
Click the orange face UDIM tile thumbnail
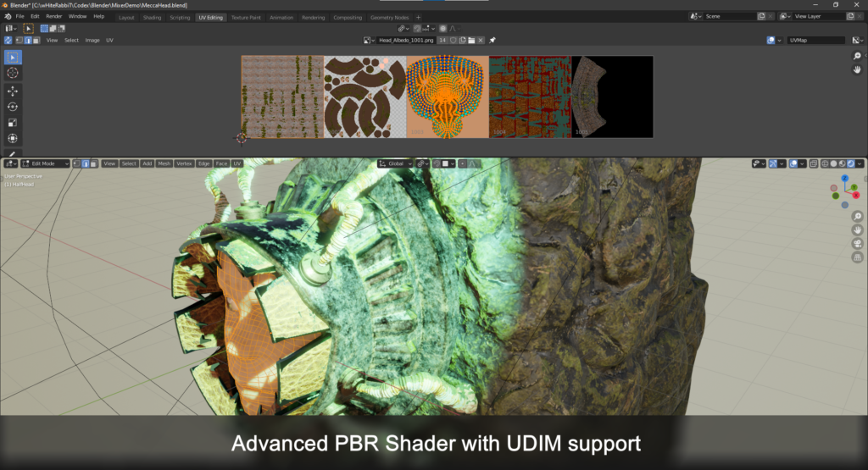(448, 97)
